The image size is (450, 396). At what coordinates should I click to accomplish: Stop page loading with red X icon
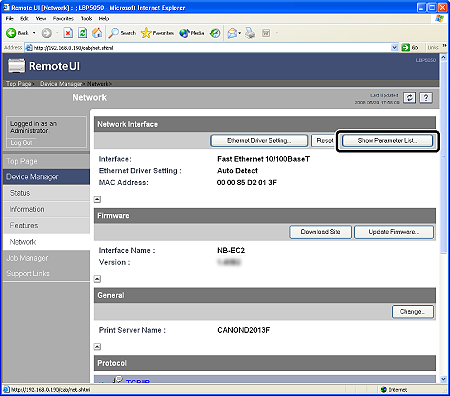tap(68, 33)
